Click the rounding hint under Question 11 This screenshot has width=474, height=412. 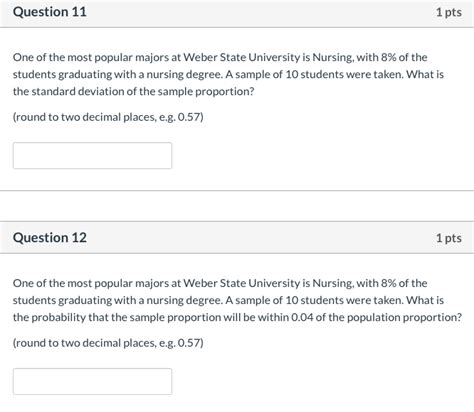click(x=108, y=117)
